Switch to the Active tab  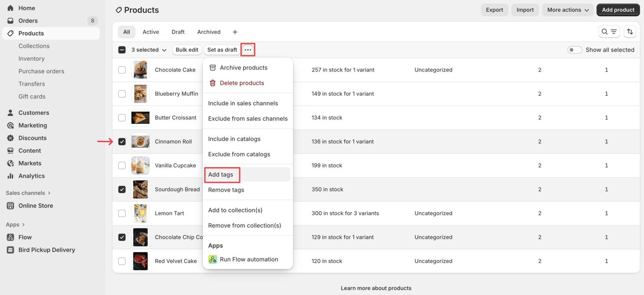coord(151,32)
